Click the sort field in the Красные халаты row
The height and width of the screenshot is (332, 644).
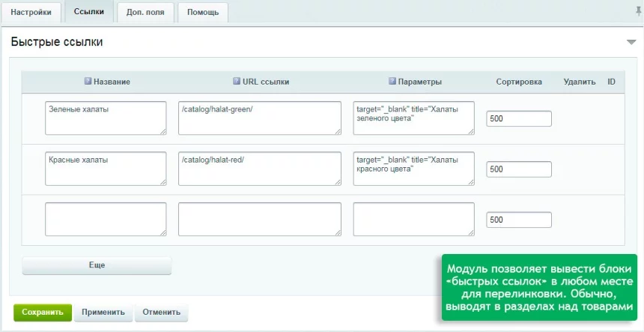[518, 169]
